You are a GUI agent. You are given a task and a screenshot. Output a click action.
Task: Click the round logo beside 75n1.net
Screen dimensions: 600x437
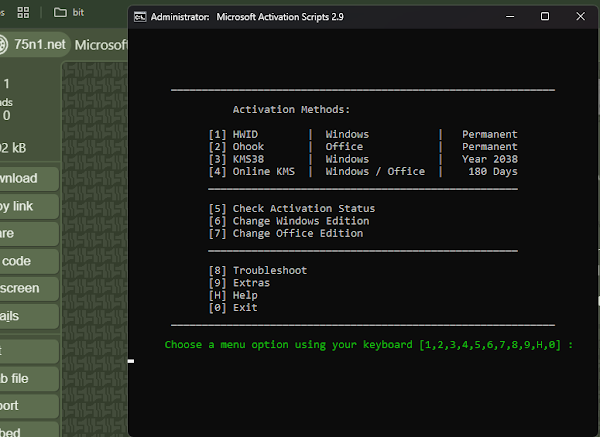3,44
